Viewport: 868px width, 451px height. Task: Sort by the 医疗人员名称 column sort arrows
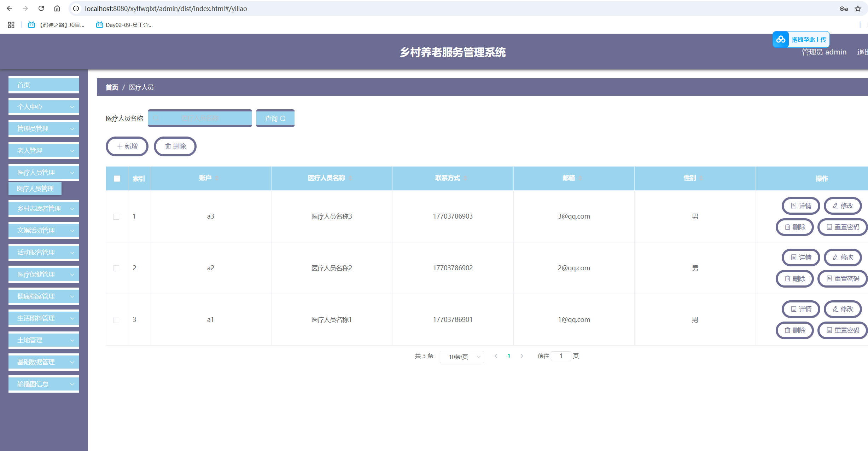[350, 178]
